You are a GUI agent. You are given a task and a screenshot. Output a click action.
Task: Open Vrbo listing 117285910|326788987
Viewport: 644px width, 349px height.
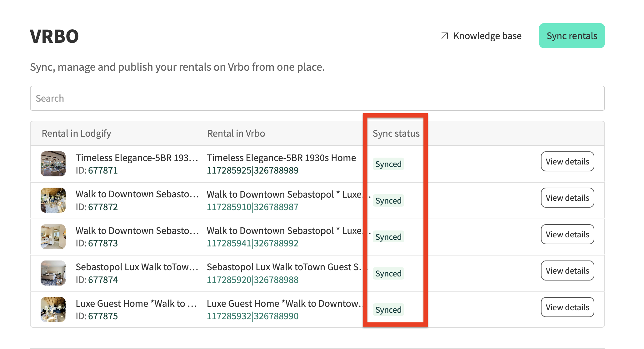click(x=252, y=207)
